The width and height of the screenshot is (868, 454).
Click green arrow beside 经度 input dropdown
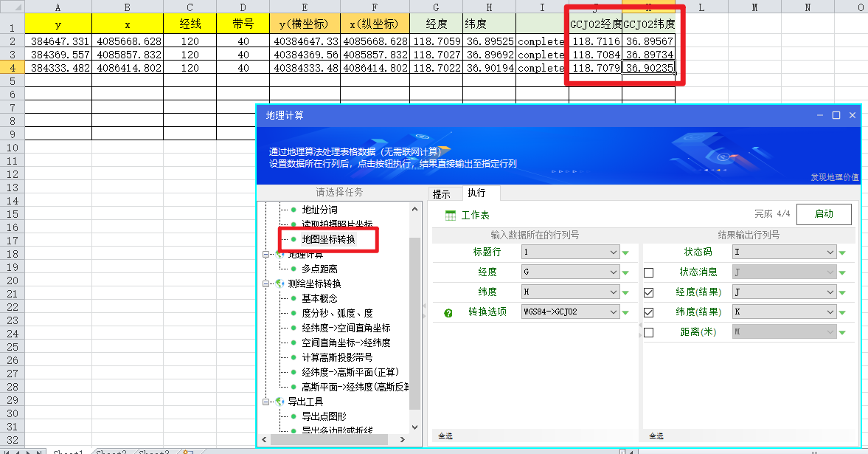point(625,272)
